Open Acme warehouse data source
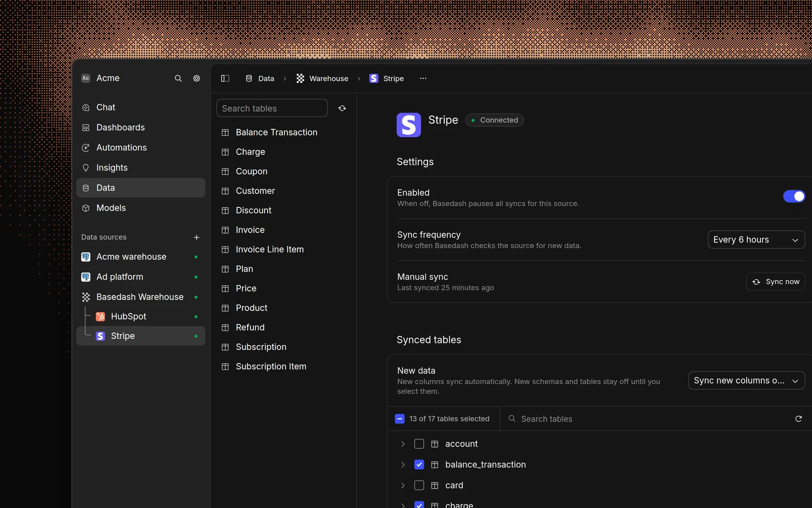The image size is (812, 508). (x=141, y=257)
